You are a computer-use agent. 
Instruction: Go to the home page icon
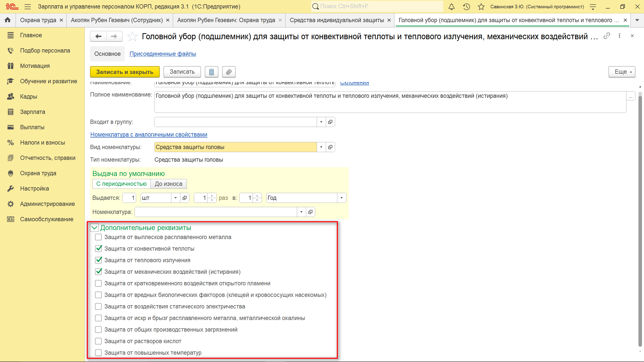click(8, 20)
